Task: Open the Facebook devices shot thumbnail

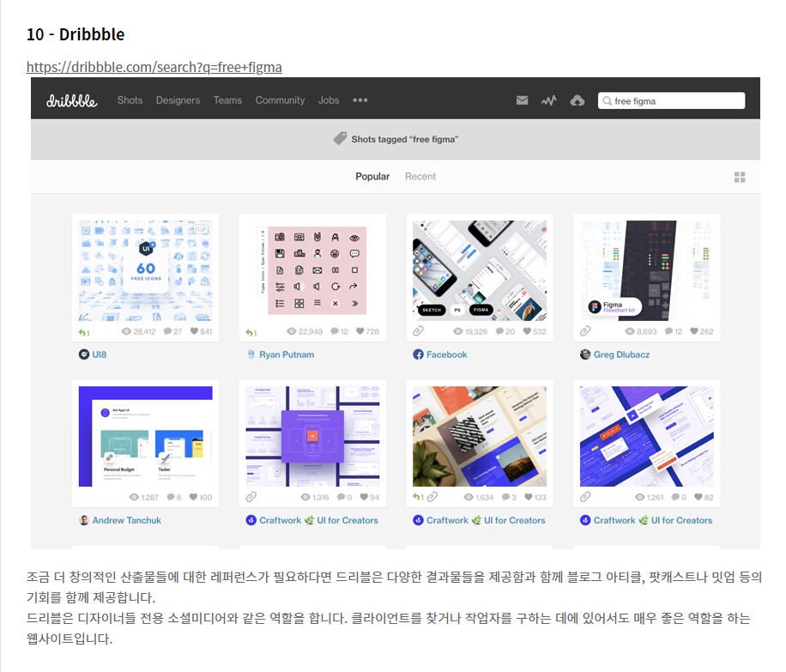Action: [480, 271]
